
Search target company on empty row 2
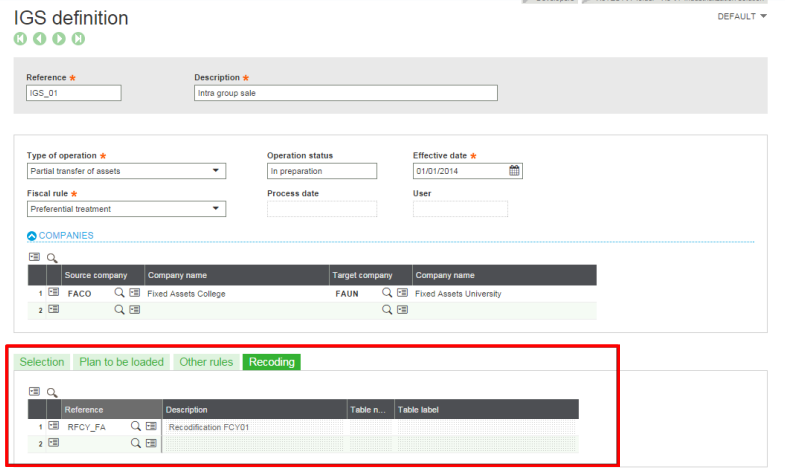(387, 310)
